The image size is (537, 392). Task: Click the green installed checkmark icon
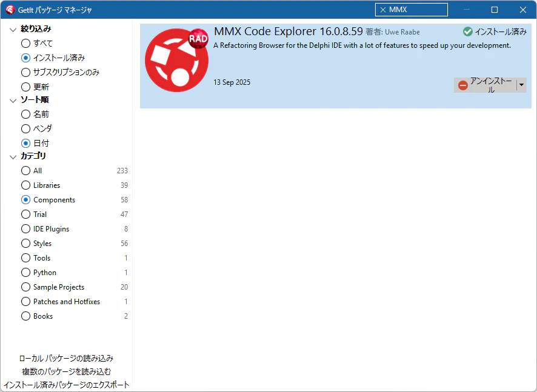click(x=467, y=32)
